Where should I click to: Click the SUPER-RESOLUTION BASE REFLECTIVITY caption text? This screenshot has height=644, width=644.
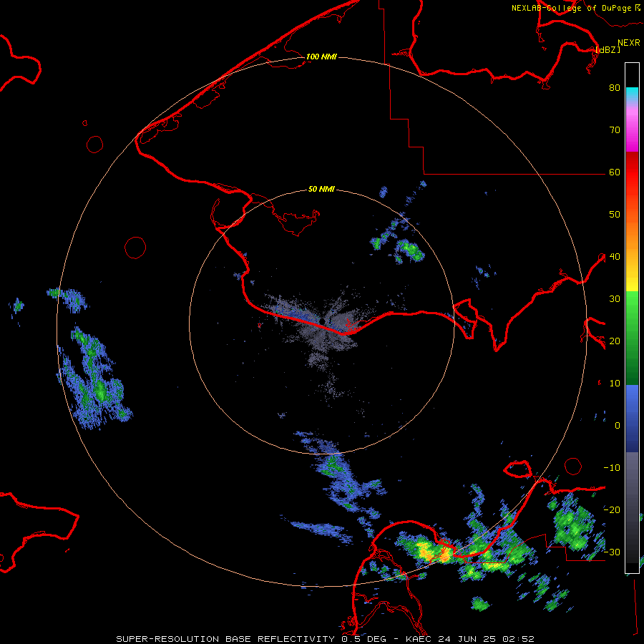tap(225, 639)
